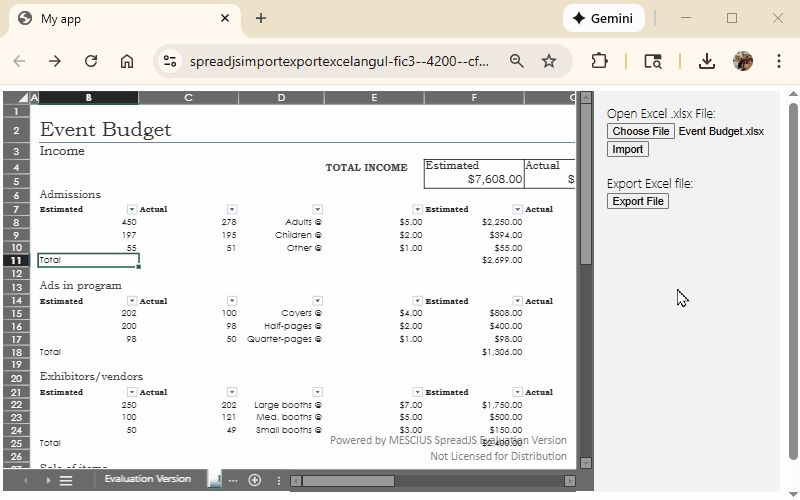Click the Choose File button
800x500 pixels.
coord(641,131)
